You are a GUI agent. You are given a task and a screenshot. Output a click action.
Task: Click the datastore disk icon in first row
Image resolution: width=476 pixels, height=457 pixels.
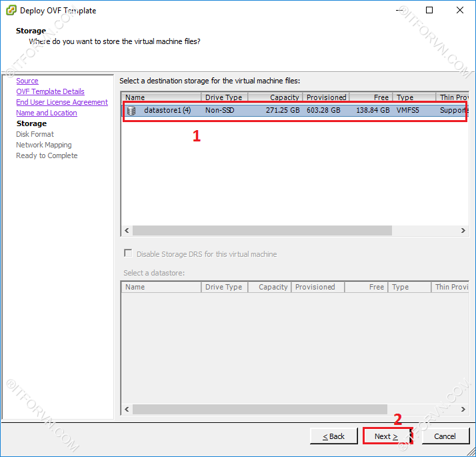(131, 110)
